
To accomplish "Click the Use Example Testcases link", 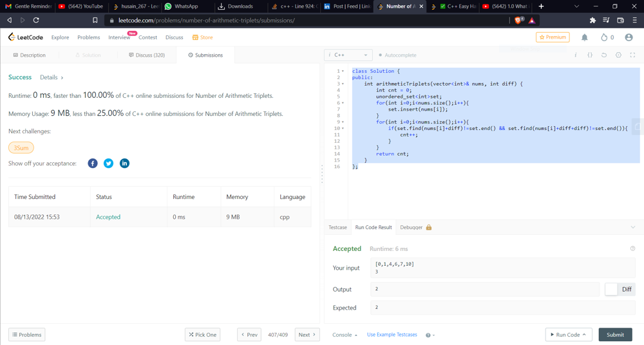I will point(392,335).
